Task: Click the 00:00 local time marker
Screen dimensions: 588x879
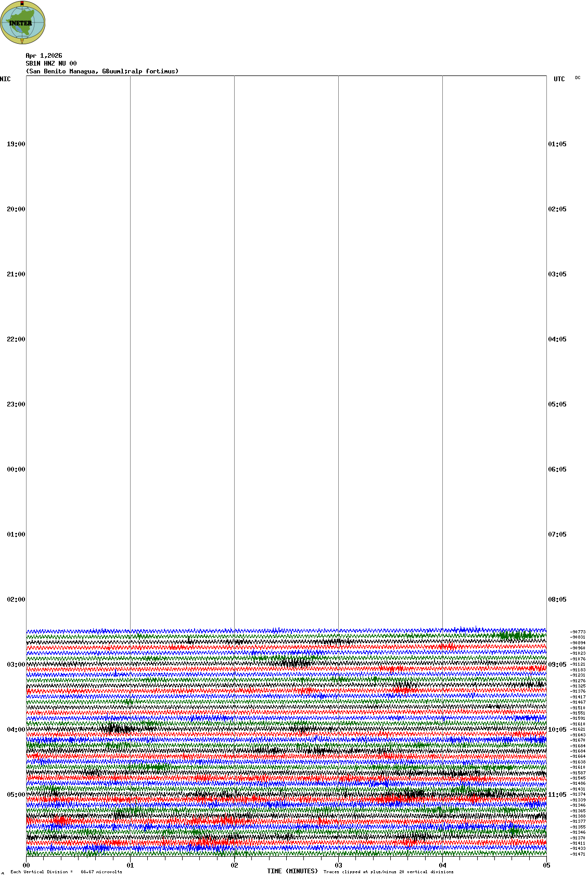Action: pyautogui.click(x=16, y=469)
